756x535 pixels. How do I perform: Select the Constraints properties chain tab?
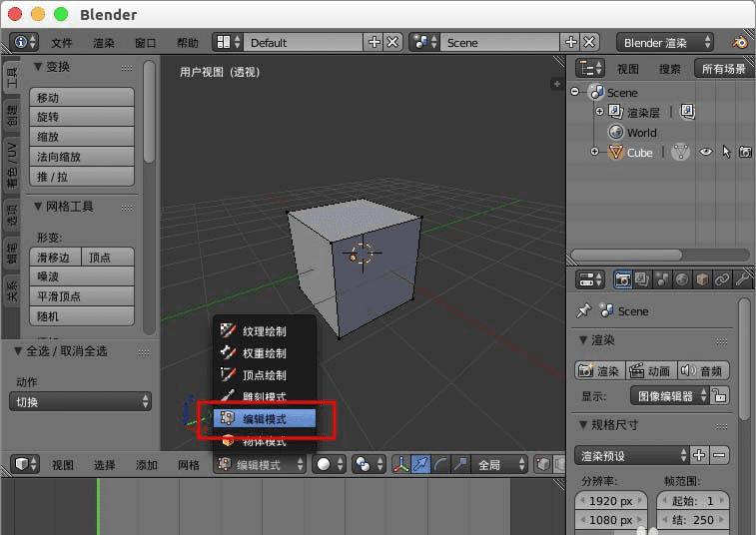click(722, 279)
